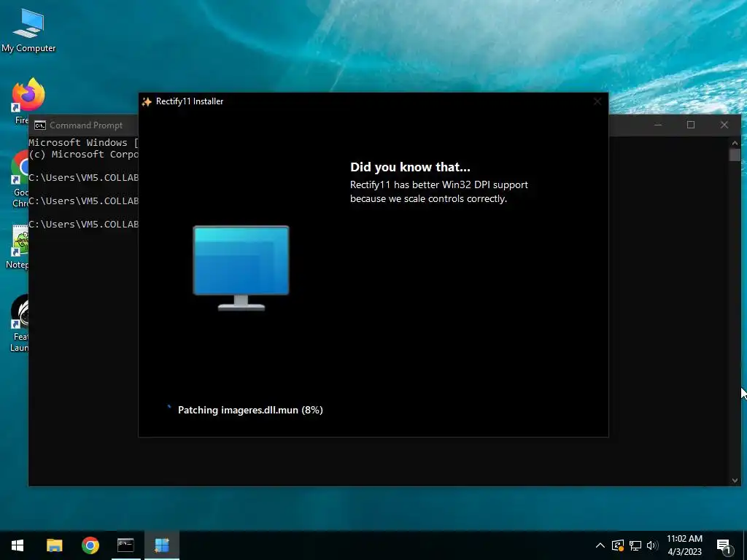Click the Command Prompt scrollbar thumb
The width and height of the screenshot is (747, 560).
click(x=735, y=155)
